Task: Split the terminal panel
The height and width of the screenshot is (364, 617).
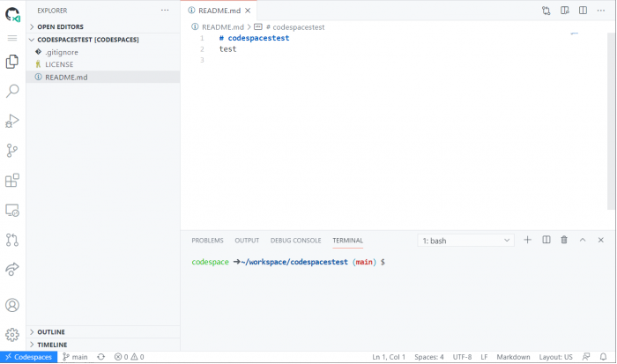Action: (546, 240)
